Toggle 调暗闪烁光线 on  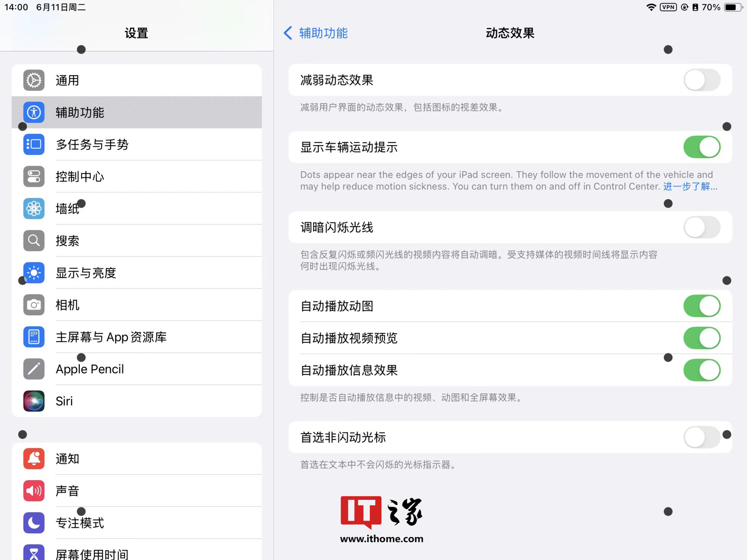(701, 228)
